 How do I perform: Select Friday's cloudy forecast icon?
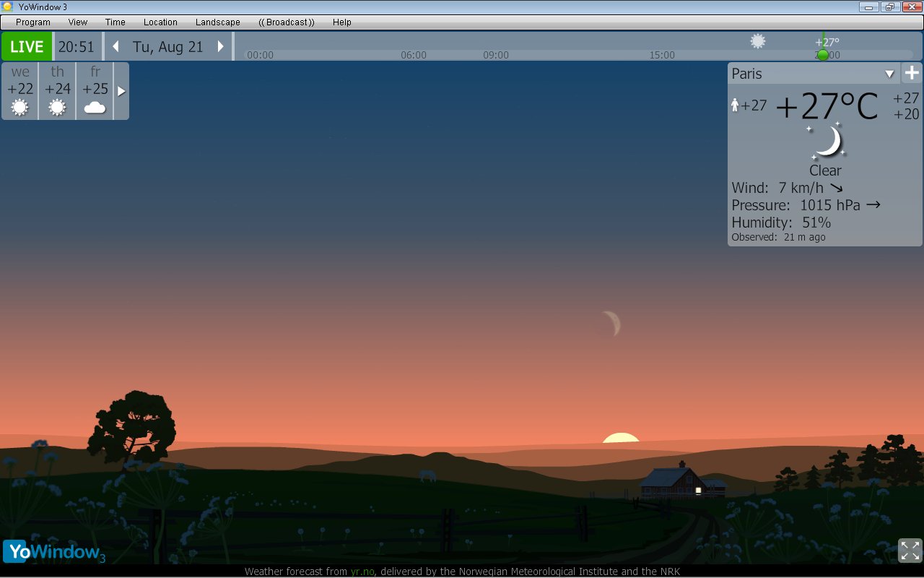[95, 108]
